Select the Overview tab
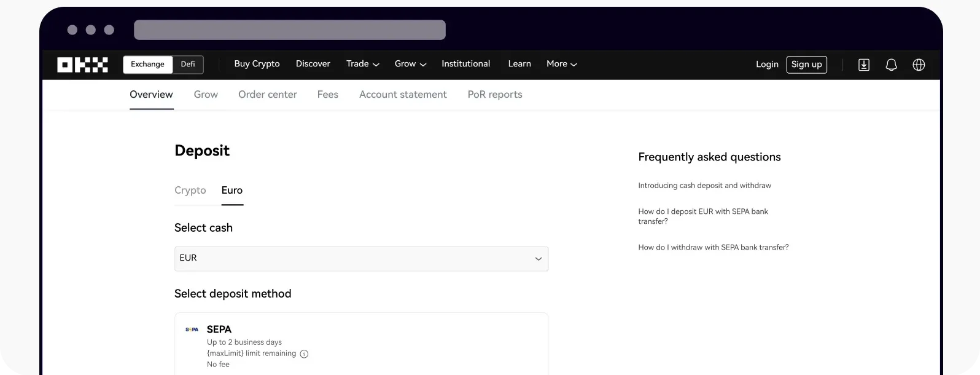 (151, 95)
